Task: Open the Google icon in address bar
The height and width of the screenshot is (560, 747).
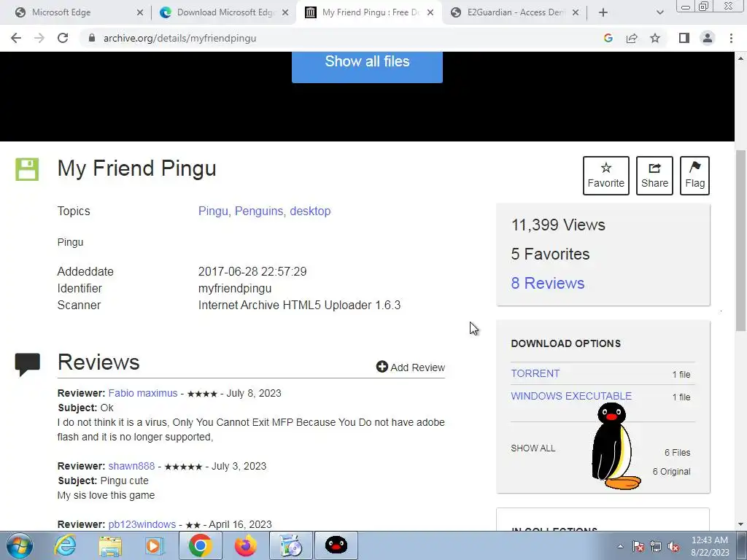Action: [608, 38]
